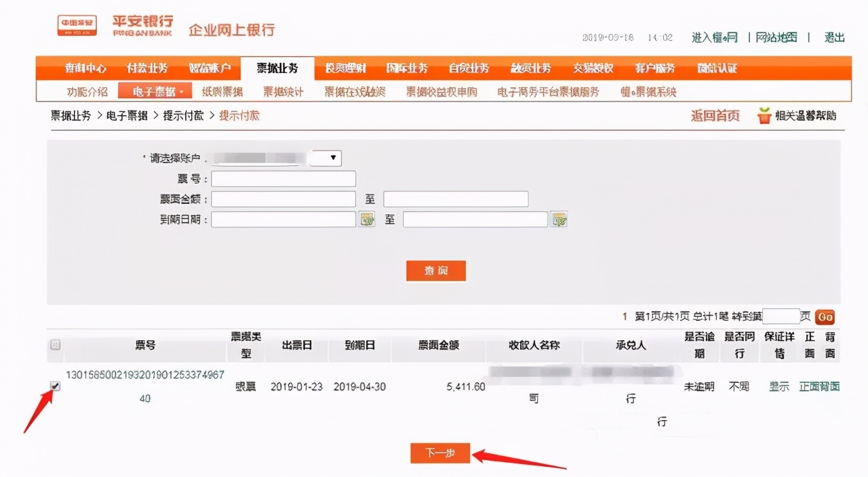The width and height of the screenshot is (868, 477).
Task: Click the flower-pot icon beside the help link
Action: [764, 116]
